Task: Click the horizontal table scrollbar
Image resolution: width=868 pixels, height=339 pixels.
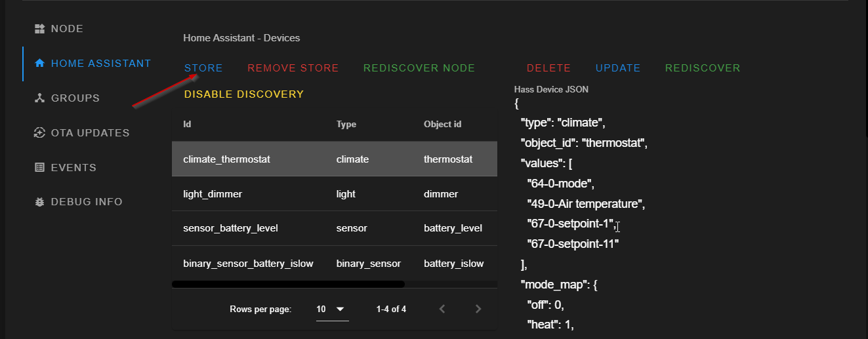Action: tap(288, 285)
